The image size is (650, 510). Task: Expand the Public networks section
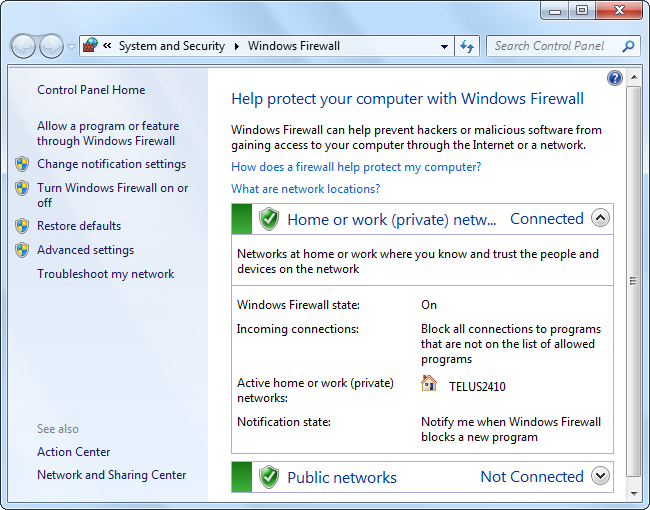[x=600, y=477]
